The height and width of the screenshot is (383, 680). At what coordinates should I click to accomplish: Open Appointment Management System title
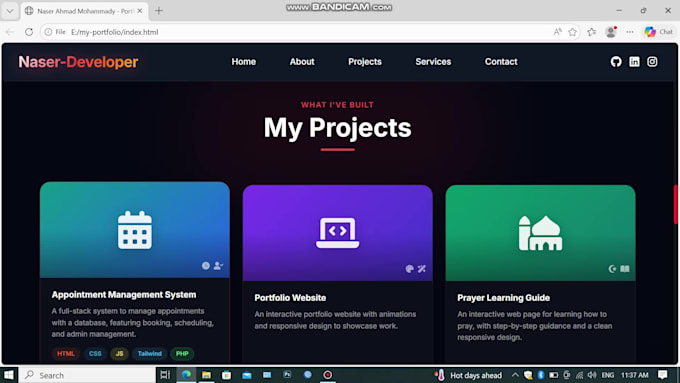(x=124, y=295)
